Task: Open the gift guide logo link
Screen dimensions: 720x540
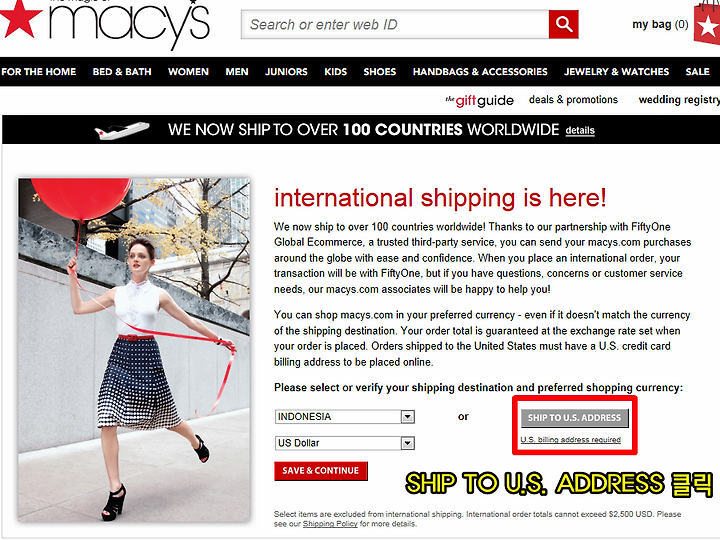Action: click(479, 100)
